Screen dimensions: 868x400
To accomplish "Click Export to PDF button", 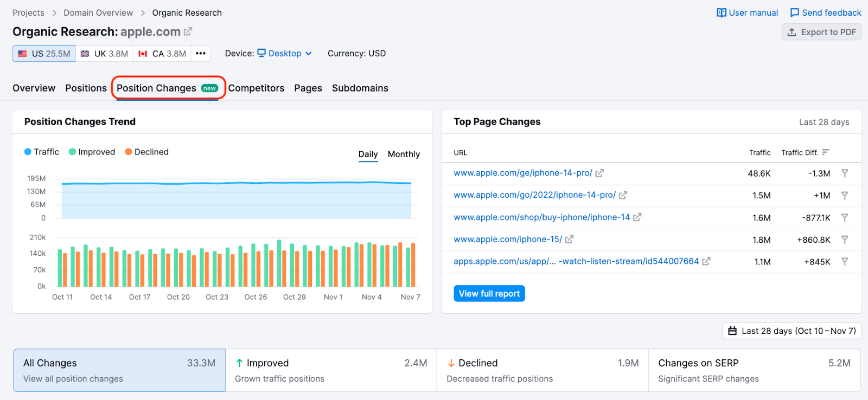I will (821, 32).
